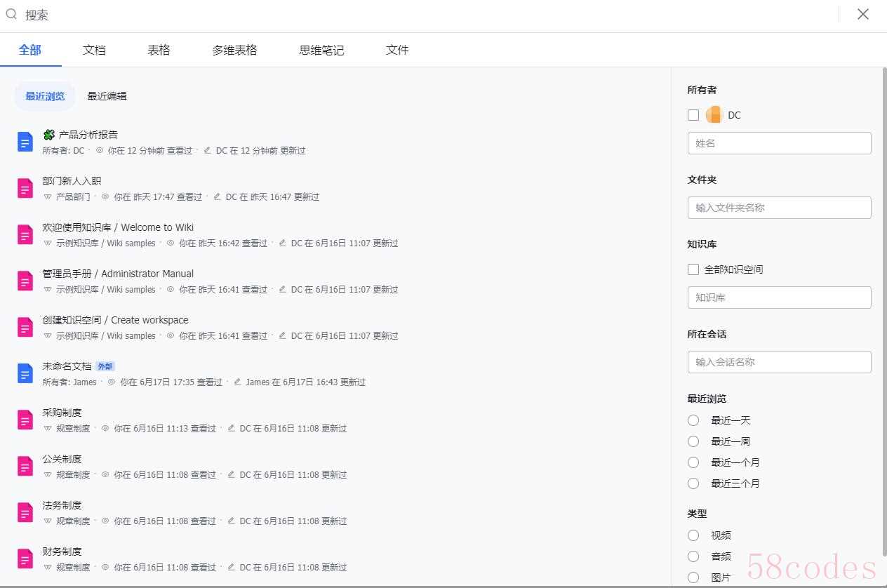Click the 输入文件夹名称 field
The width and height of the screenshot is (887, 588).
point(779,208)
